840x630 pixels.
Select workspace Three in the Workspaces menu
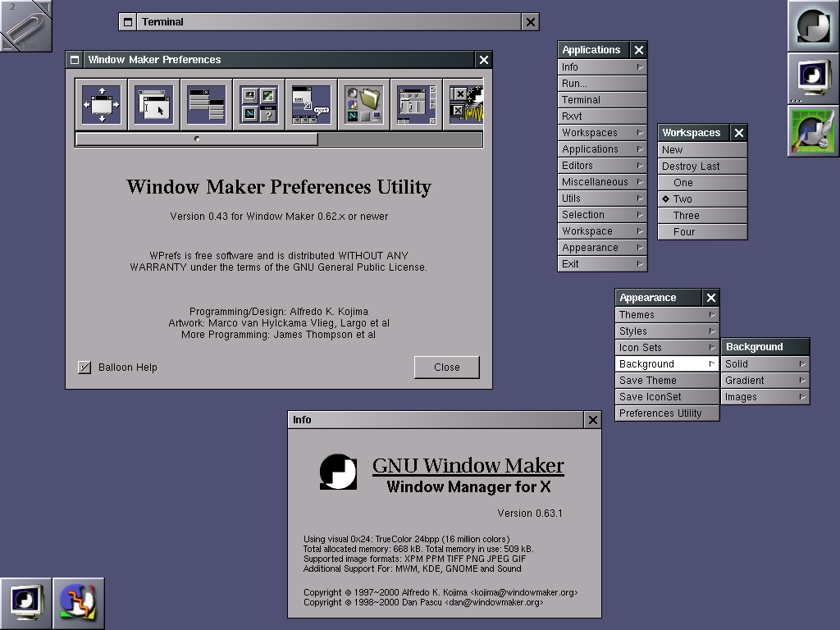687,216
